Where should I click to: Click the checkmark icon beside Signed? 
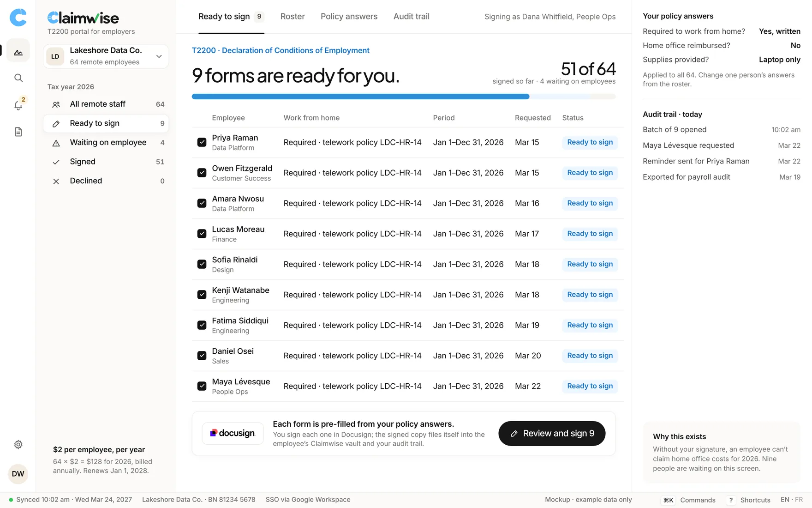pos(56,162)
